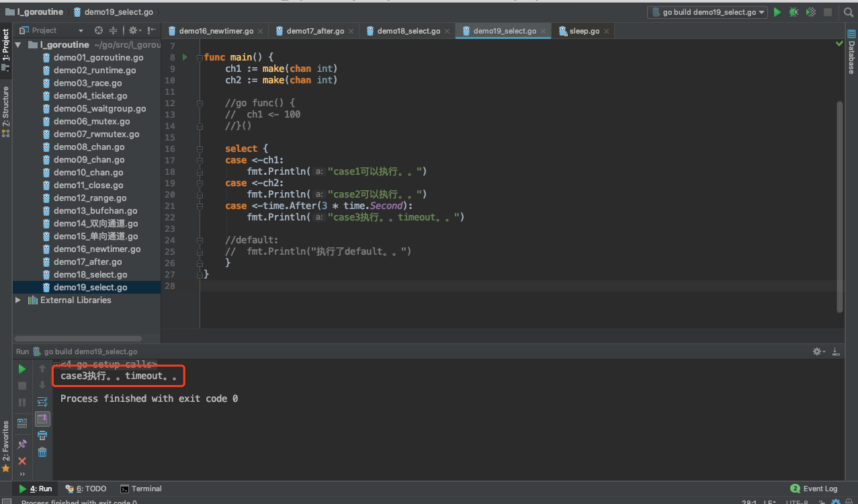Click the scroll from source target icon
The image size is (858, 504).
(x=99, y=30)
